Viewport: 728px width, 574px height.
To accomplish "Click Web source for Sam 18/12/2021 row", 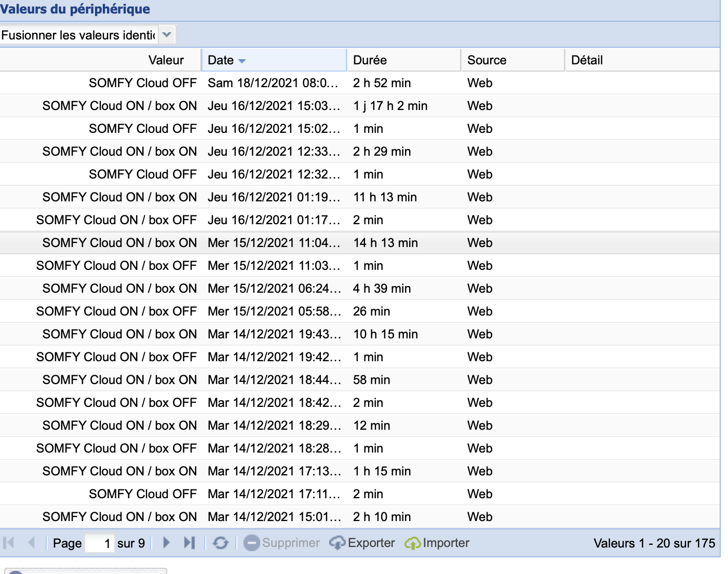I will pos(480,83).
